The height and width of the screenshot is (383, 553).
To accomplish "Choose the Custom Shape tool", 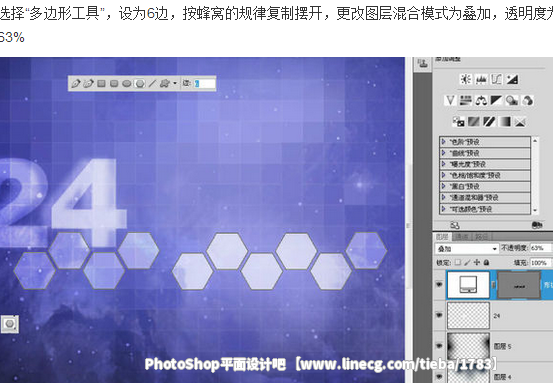I will tap(164, 84).
